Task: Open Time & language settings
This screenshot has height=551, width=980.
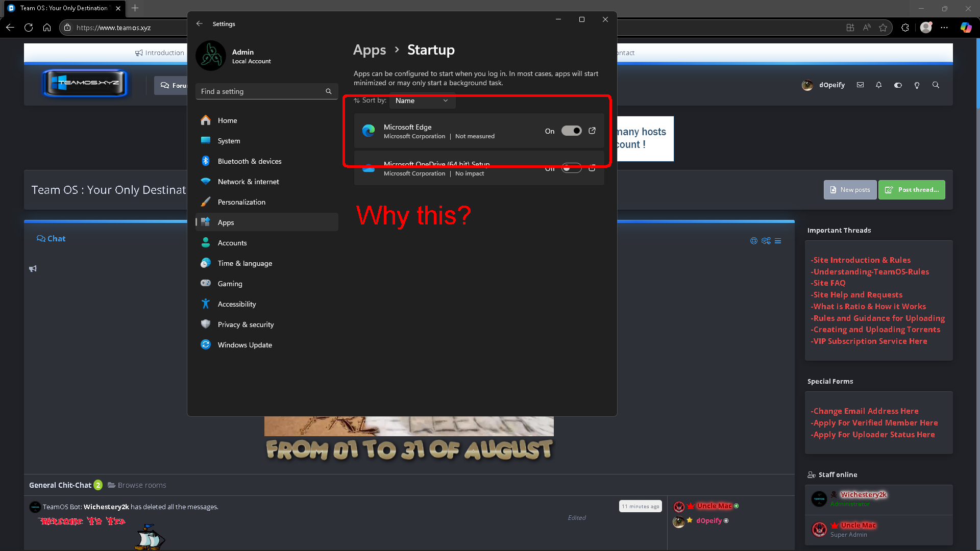Action: pos(266,263)
